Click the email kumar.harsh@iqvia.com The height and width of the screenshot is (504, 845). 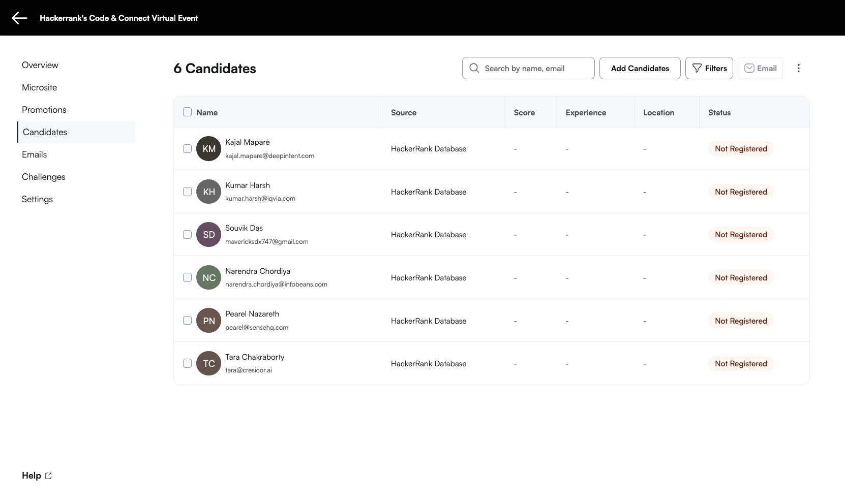[x=260, y=198]
